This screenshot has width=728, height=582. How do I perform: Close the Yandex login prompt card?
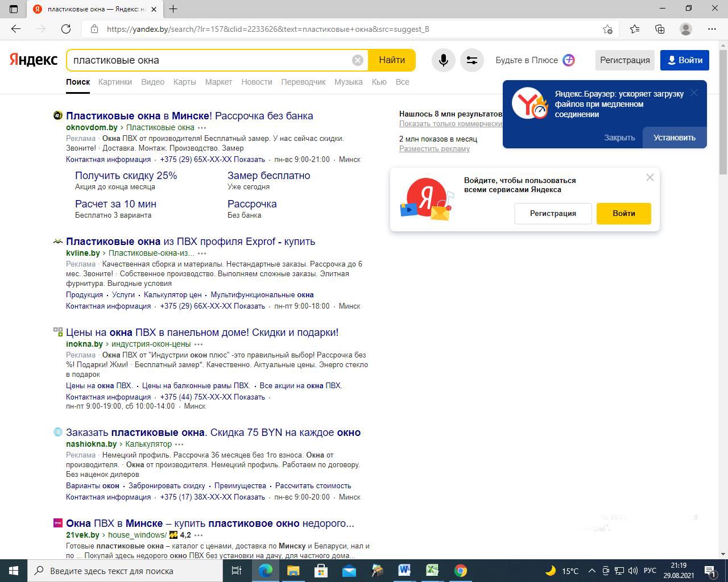[650, 177]
